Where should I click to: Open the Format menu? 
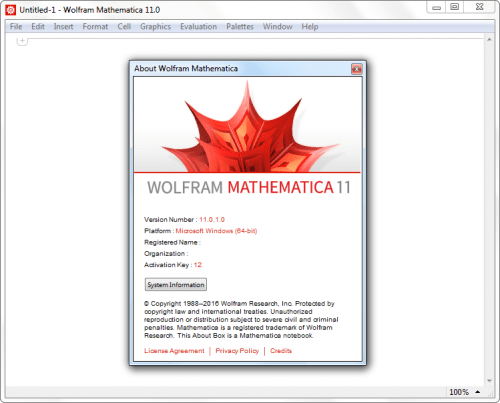pyautogui.click(x=95, y=27)
